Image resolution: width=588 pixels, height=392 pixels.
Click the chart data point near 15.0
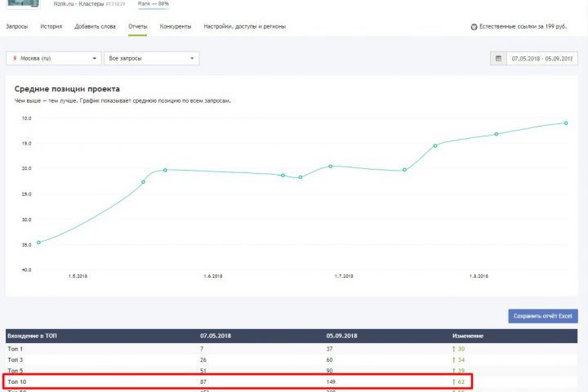click(435, 145)
